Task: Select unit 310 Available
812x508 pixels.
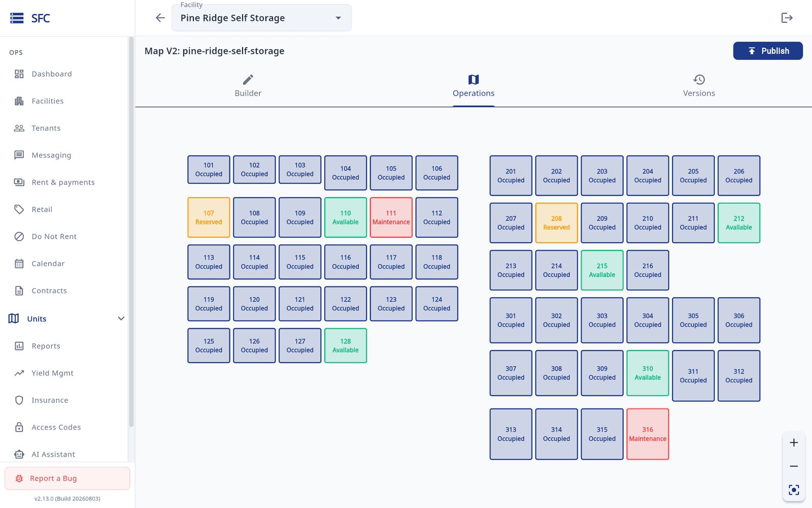Action: [x=648, y=373]
